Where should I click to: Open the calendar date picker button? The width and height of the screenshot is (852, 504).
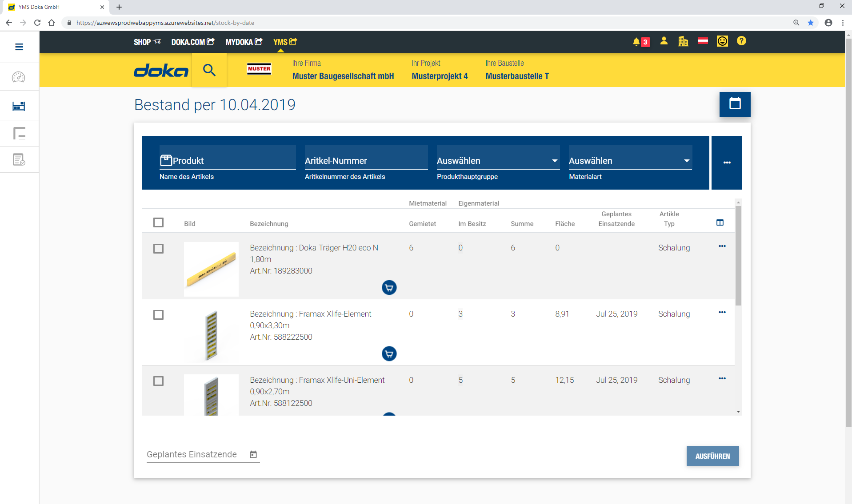pyautogui.click(x=735, y=104)
